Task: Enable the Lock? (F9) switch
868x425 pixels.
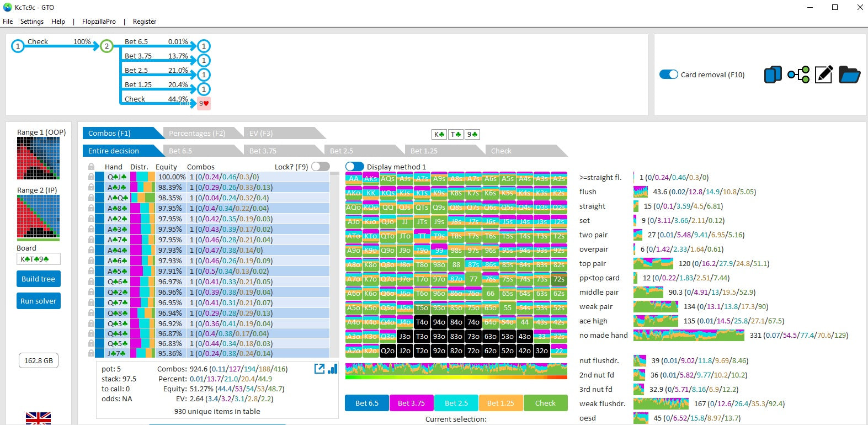Action: pyautogui.click(x=320, y=167)
